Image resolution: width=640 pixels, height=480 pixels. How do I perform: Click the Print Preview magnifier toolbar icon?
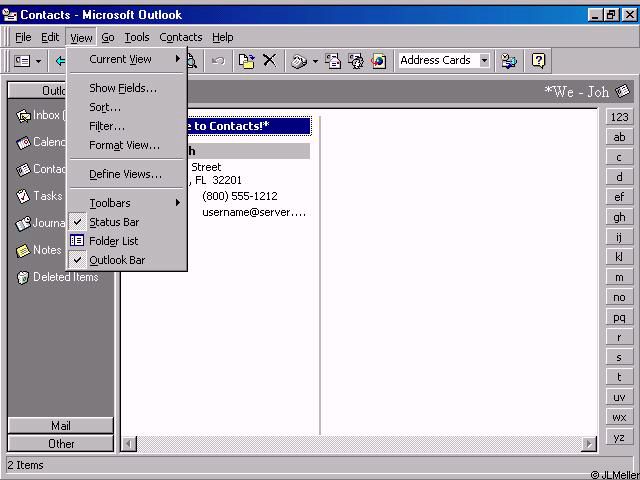(x=192, y=62)
